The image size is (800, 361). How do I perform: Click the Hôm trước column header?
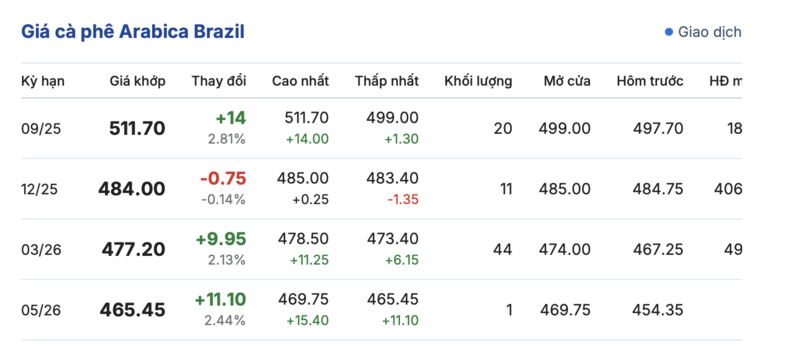[649, 81]
